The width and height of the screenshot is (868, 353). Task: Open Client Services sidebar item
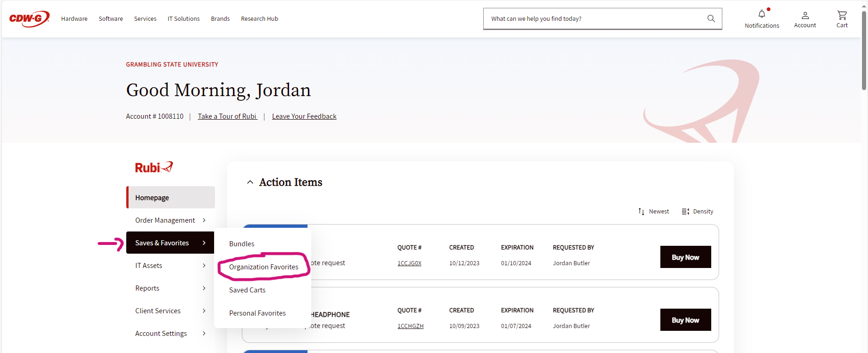[171, 310]
